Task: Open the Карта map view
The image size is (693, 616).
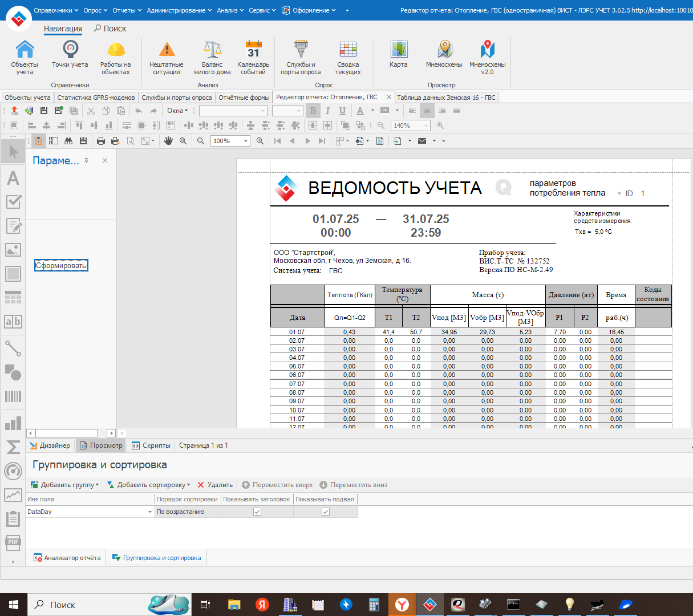Action: (399, 55)
